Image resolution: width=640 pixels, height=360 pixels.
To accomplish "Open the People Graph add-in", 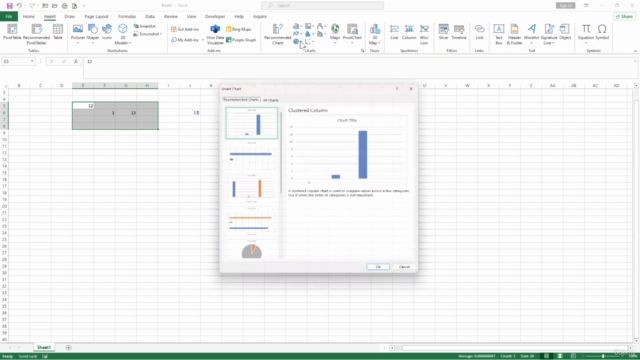I will click(241, 40).
